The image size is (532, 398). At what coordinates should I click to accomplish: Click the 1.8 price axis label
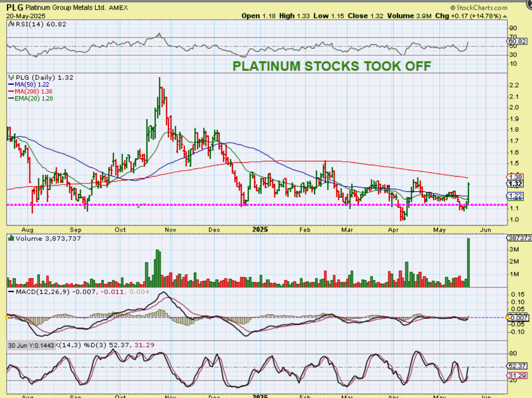[514, 130]
